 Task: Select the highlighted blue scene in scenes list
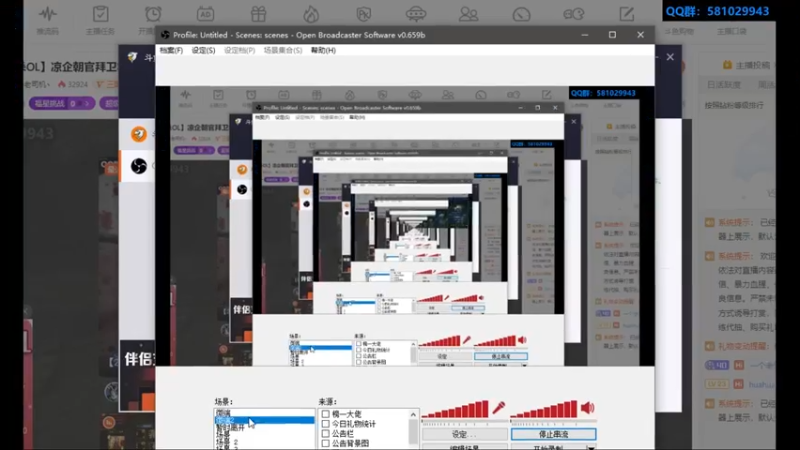coord(264,420)
